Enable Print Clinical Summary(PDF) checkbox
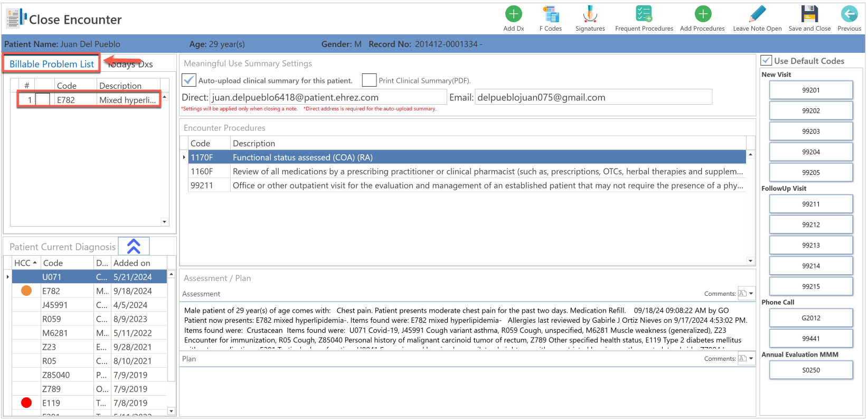The image size is (868, 420). click(x=369, y=80)
